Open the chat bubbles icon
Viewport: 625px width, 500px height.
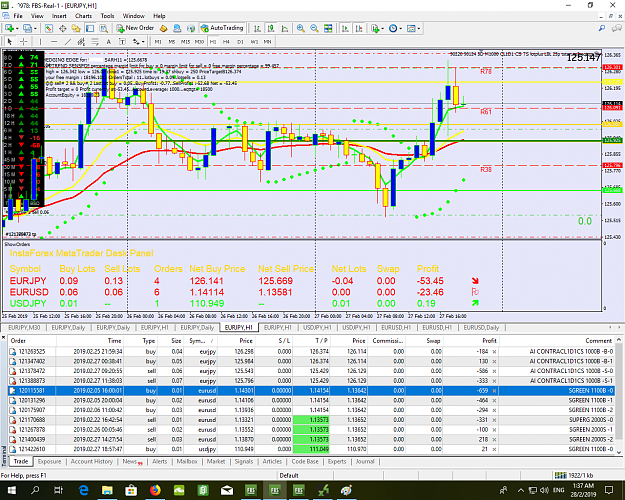tap(617, 28)
